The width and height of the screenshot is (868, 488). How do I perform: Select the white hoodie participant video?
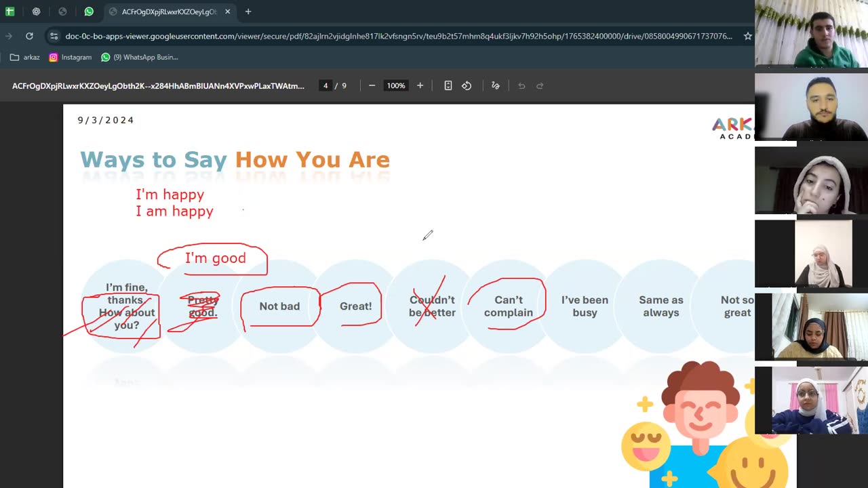point(811,180)
